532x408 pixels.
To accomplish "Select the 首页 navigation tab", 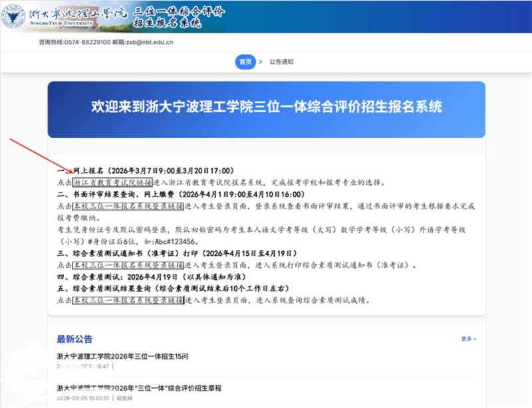I will [x=245, y=62].
